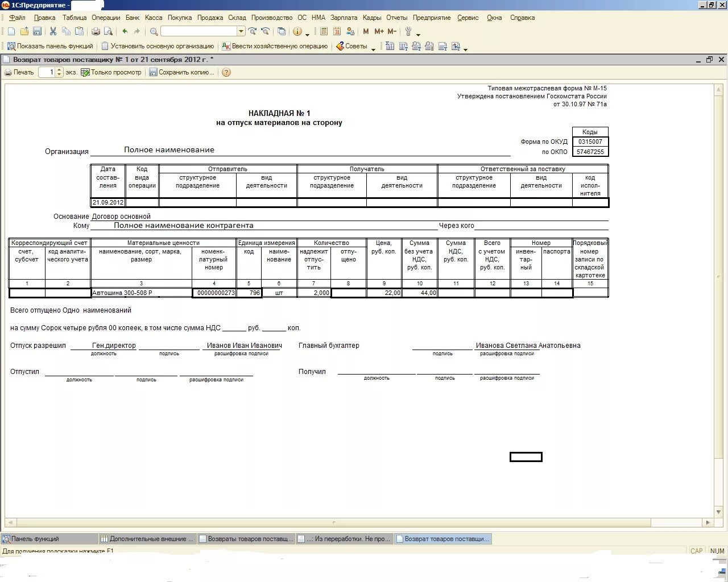Viewport: 728px width, 582px height.
Task: Click the Find magnifier icon
Action: [154, 32]
